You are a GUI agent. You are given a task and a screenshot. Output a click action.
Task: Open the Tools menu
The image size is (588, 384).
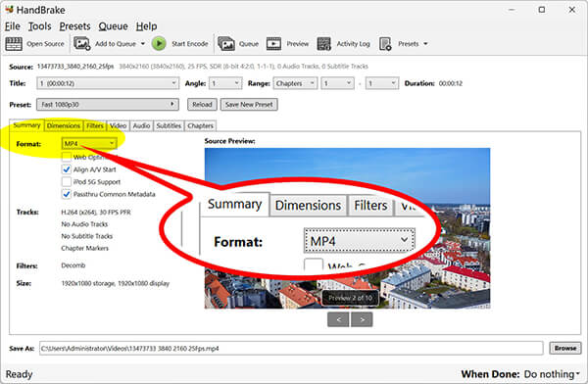pyautogui.click(x=40, y=26)
